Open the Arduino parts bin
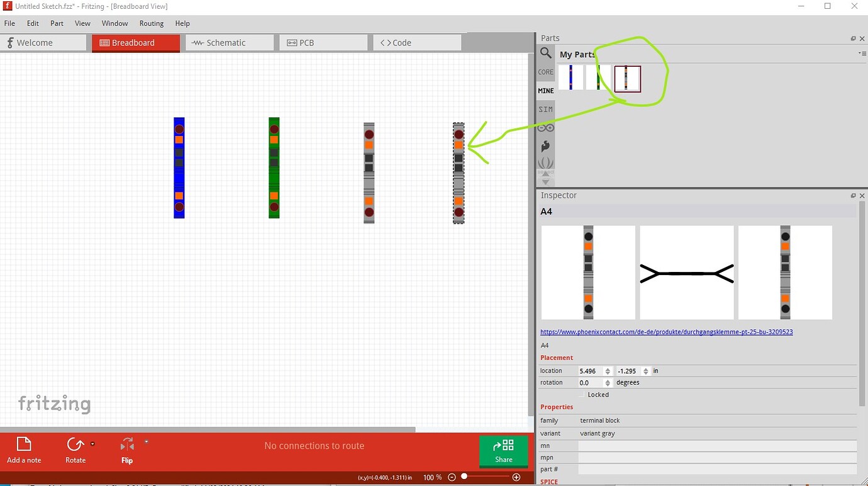Screen dimensions: 868x486 545,128
